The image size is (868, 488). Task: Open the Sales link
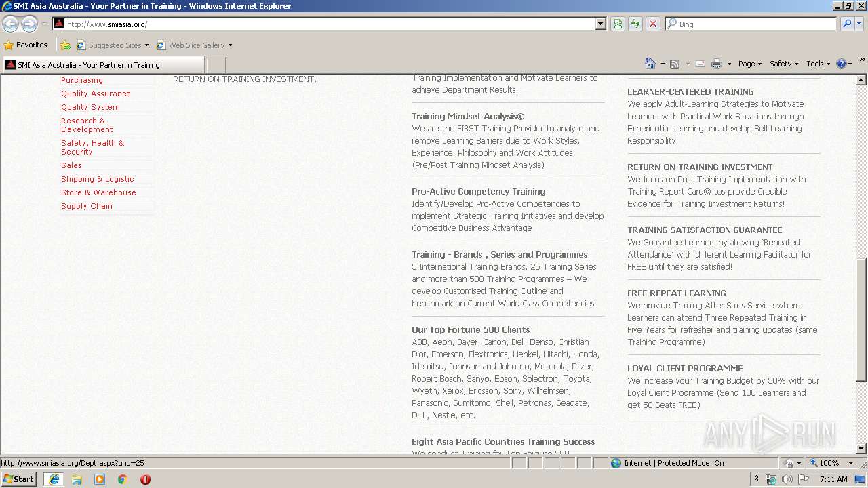tap(71, 165)
